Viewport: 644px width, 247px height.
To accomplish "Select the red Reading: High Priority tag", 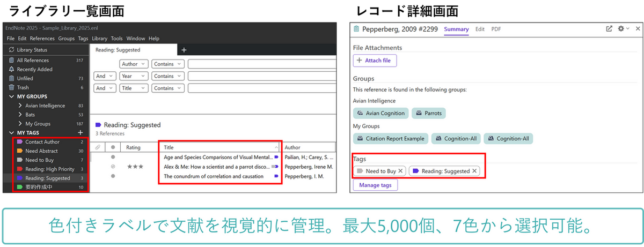I will (x=48, y=169).
